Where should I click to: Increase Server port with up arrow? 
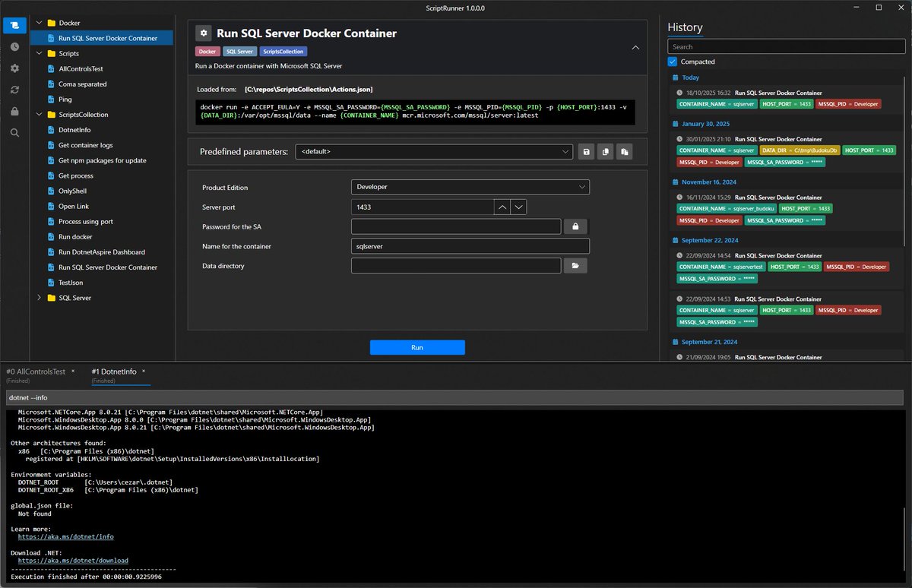click(502, 207)
